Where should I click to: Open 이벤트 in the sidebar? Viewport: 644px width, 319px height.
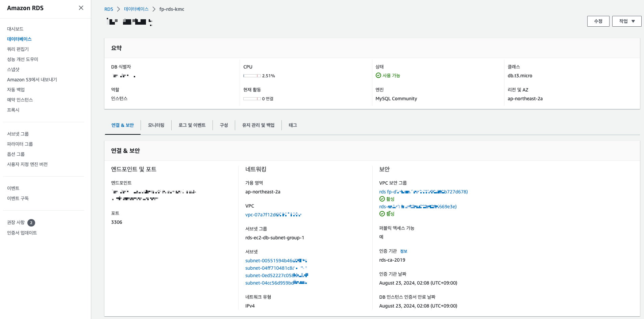coord(13,188)
